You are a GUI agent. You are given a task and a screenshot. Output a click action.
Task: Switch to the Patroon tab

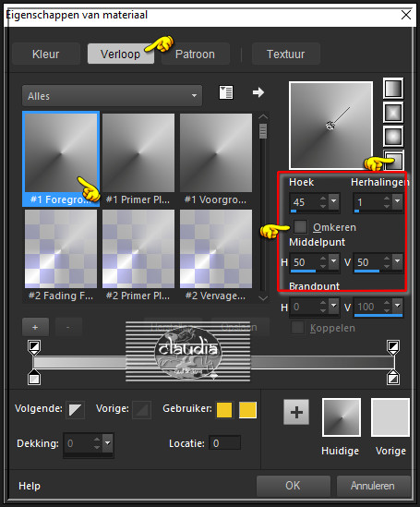tap(195, 54)
